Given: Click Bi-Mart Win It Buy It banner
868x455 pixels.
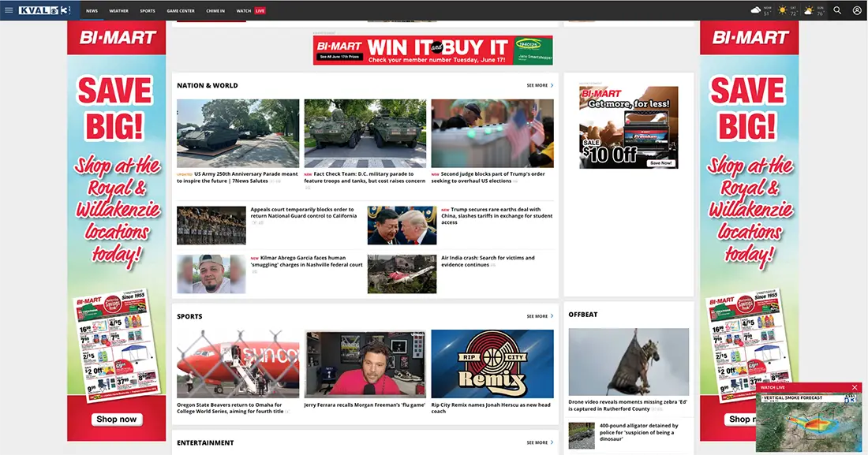Looking at the screenshot, I should pos(433,50).
